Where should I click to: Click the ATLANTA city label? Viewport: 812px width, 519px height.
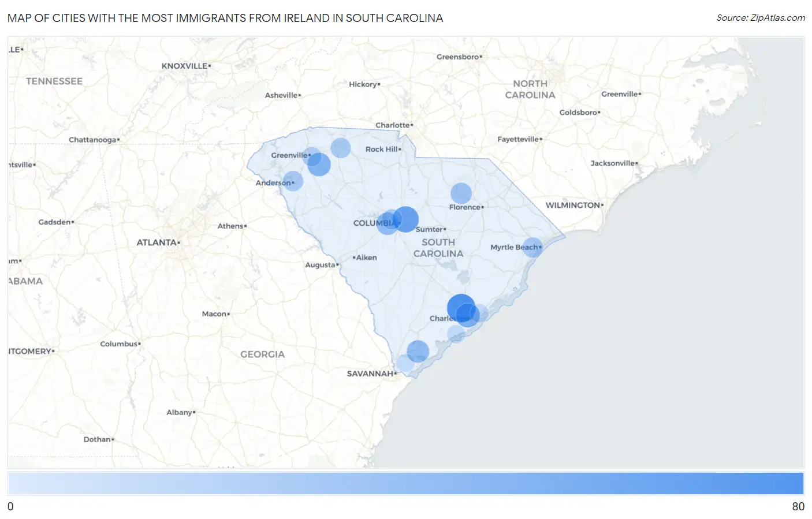158,242
